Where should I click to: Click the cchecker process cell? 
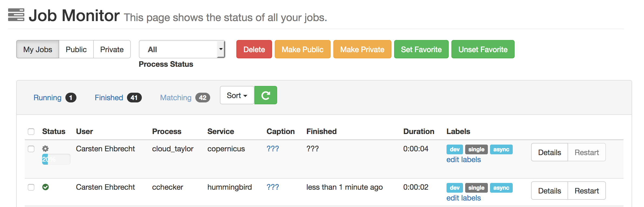click(x=167, y=187)
